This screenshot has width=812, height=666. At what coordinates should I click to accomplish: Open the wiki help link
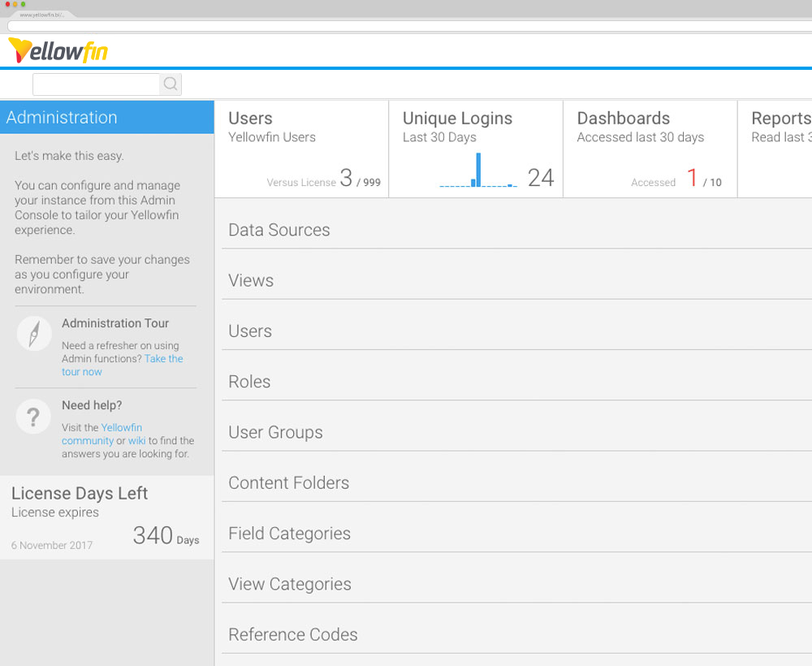point(136,440)
